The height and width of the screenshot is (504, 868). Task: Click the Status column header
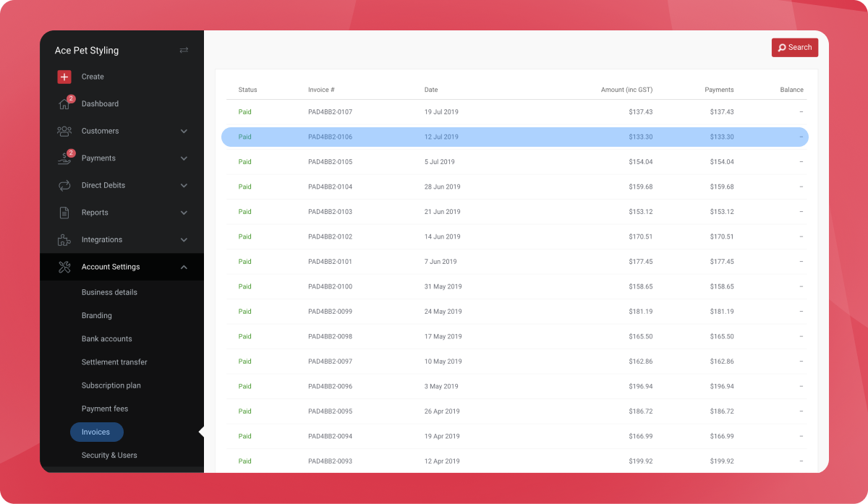(247, 90)
